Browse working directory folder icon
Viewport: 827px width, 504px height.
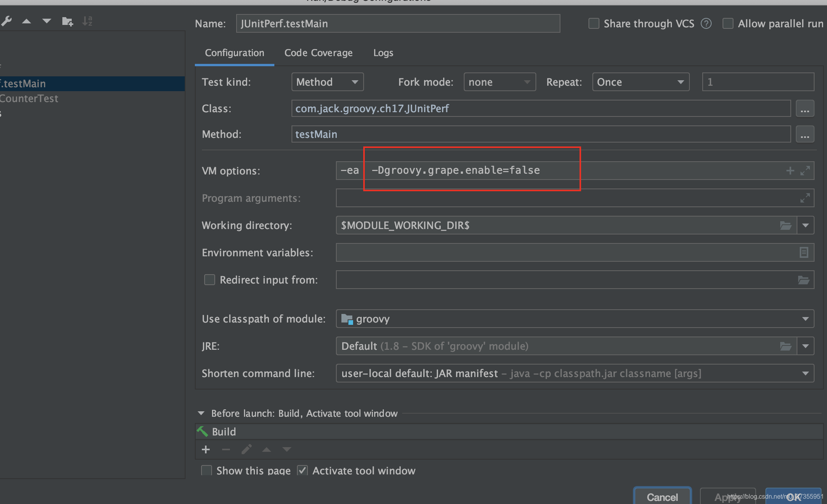(785, 226)
